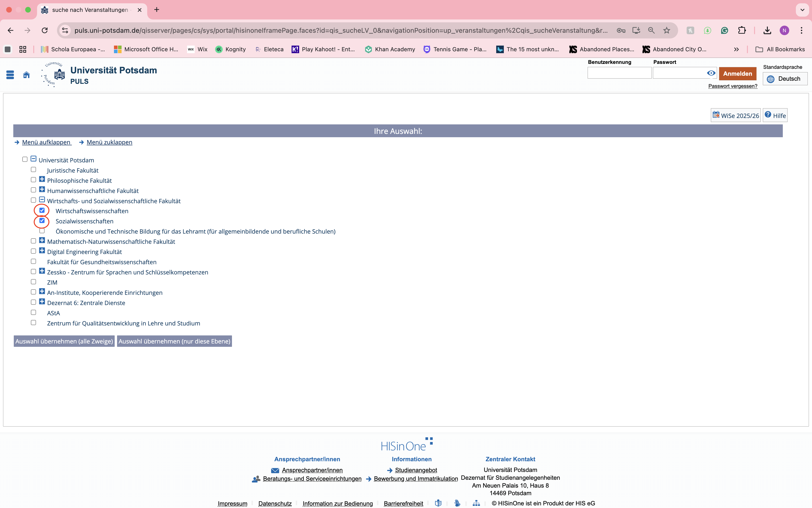Open the Hilfe help button
The image size is (812, 508).
tap(775, 115)
